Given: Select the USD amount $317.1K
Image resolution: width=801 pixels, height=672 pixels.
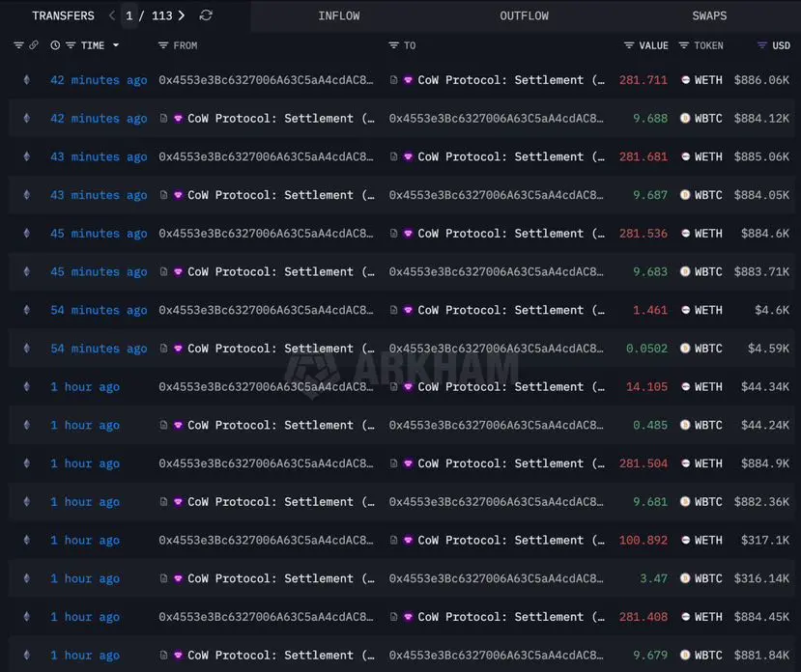Looking at the screenshot, I should pyautogui.click(x=765, y=540).
